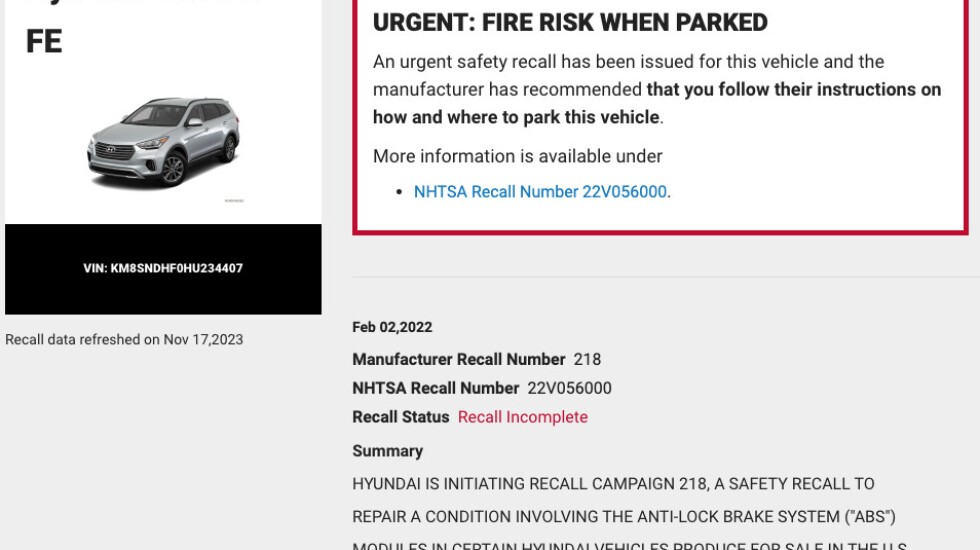The width and height of the screenshot is (980, 550).
Task: Click 'More information is available under' text
Action: (x=518, y=156)
